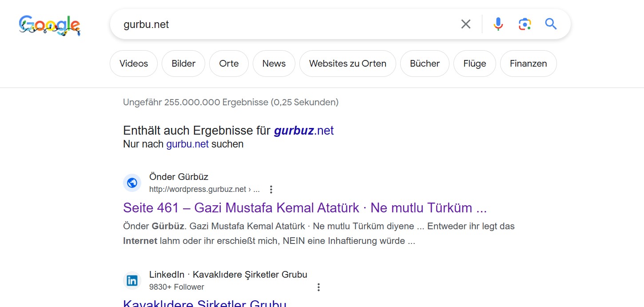644x307 pixels.
Task: Click the Önder Gürbüz site name
Action: (x=179, y=177)
